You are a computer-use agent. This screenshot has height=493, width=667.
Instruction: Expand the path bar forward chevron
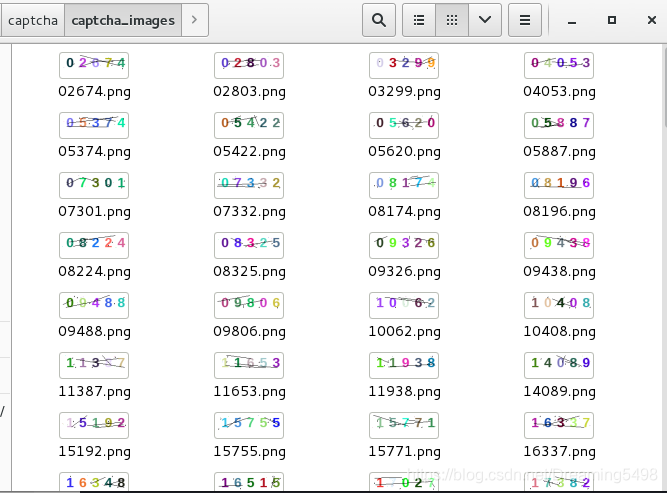click(x=194, y=20)
